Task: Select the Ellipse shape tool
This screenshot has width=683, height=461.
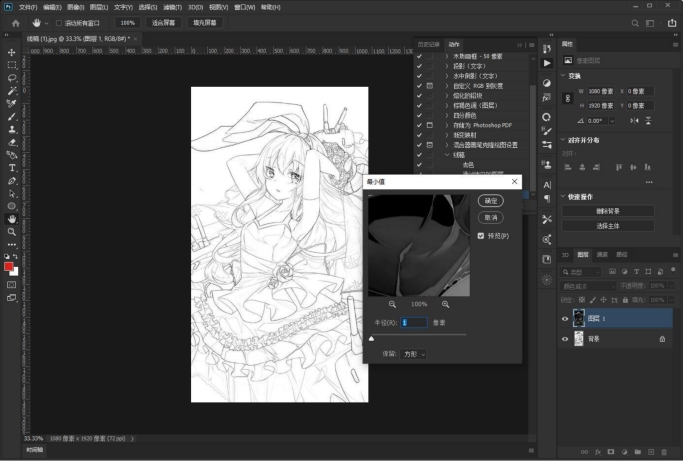Action: click(12, 206)
